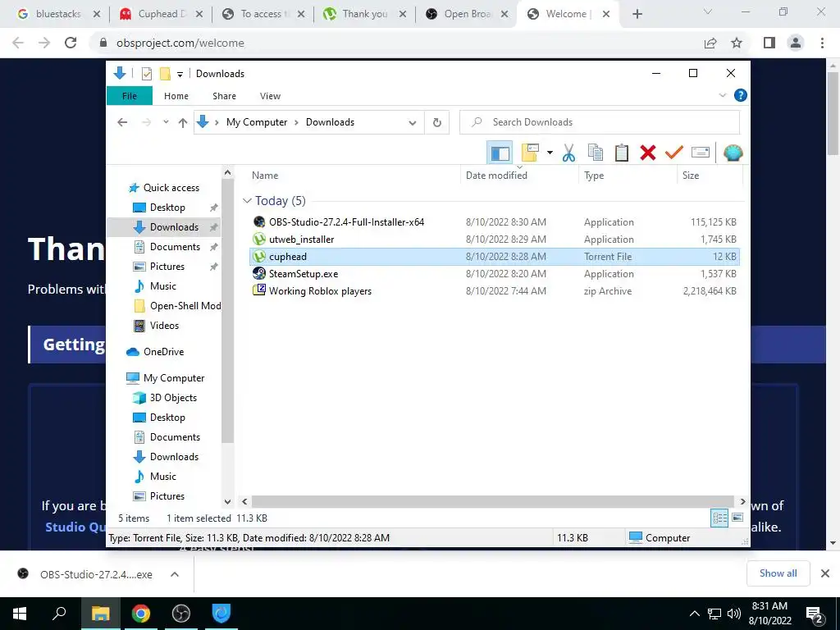The width and height of the screenshot is (840, 630).
Task: Sort by Date modified column header
Action: [x=496, y=176]
